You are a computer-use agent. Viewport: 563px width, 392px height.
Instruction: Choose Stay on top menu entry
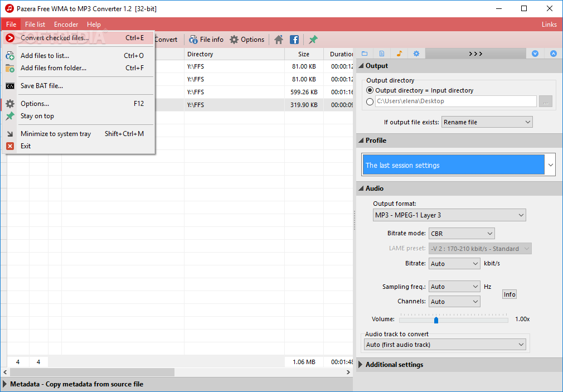78,116
